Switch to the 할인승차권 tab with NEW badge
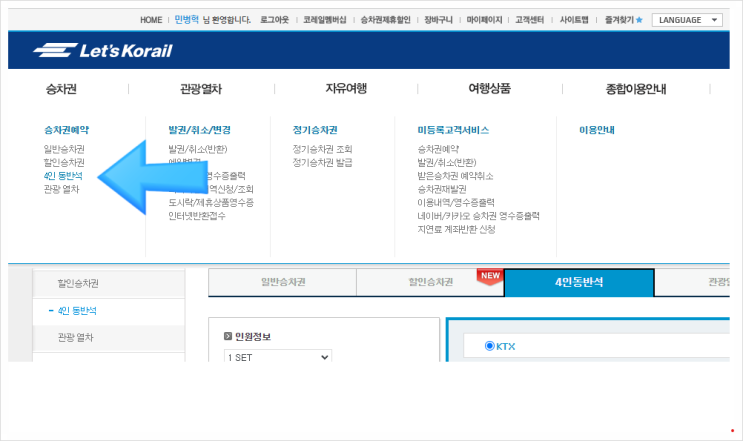 point(430,282)
